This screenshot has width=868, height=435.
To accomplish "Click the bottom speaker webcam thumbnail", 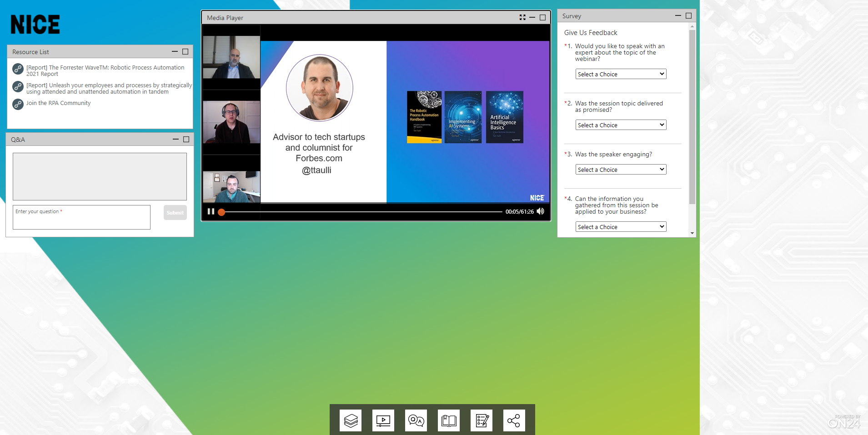I will click(x=231, y=187).
